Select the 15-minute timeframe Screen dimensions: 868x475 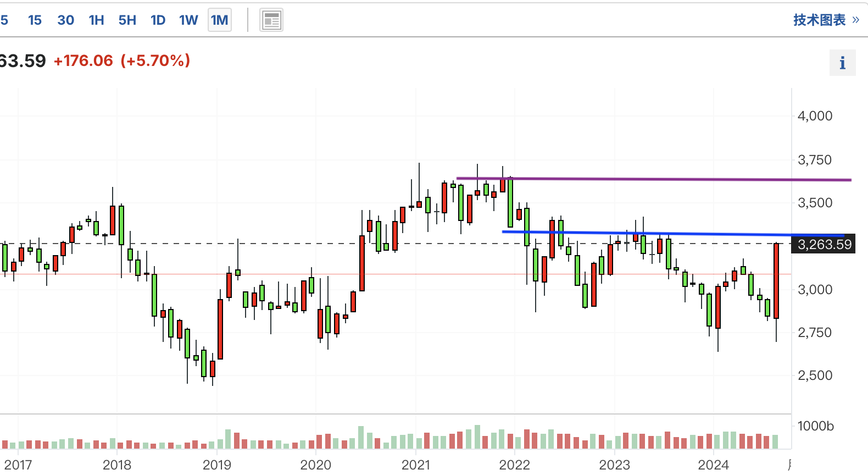[35, 20]
